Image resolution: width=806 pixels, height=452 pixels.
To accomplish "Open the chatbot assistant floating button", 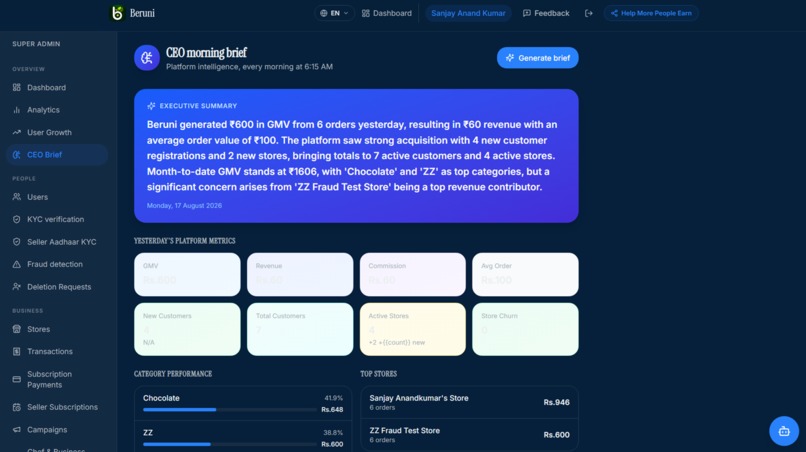I will click(784, 431).
